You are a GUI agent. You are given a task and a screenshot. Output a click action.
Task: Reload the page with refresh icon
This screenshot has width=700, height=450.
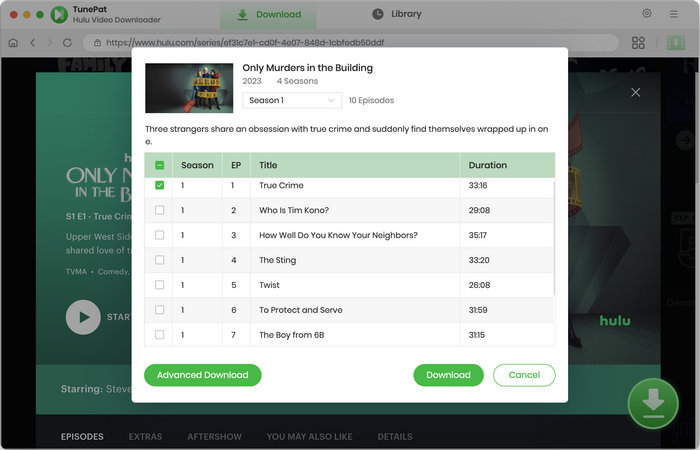pyautogui.click(x=67, y=42)
